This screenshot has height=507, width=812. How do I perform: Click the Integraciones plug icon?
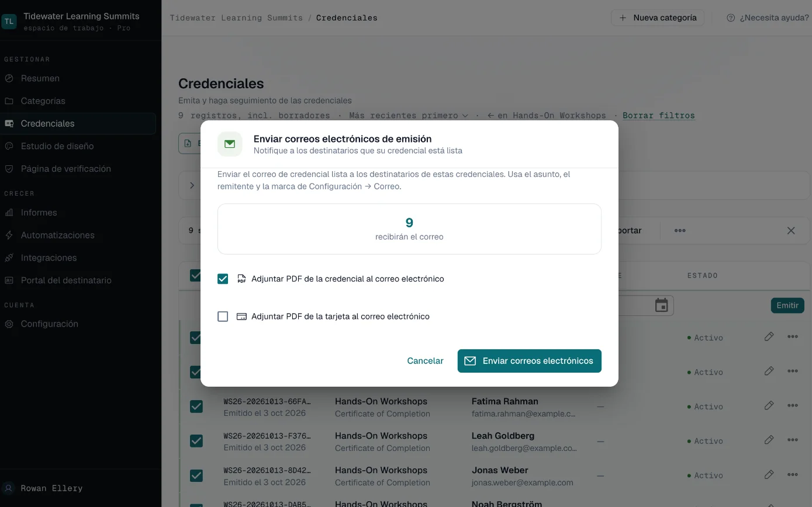click(9, 258)
